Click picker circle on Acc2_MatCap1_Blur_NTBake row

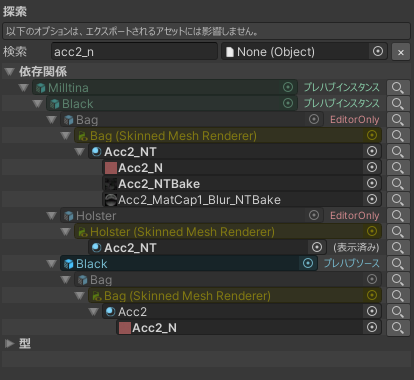372,199
